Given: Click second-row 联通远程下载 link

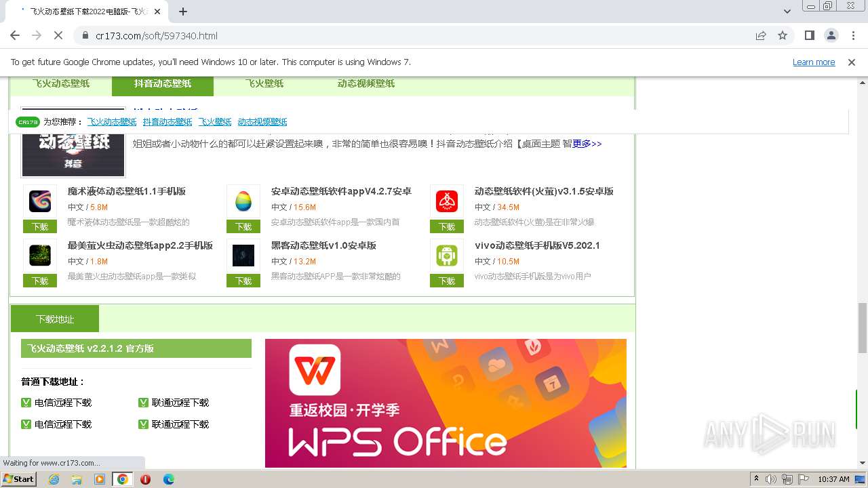Looking at the screenshot, I should [180, 424].
